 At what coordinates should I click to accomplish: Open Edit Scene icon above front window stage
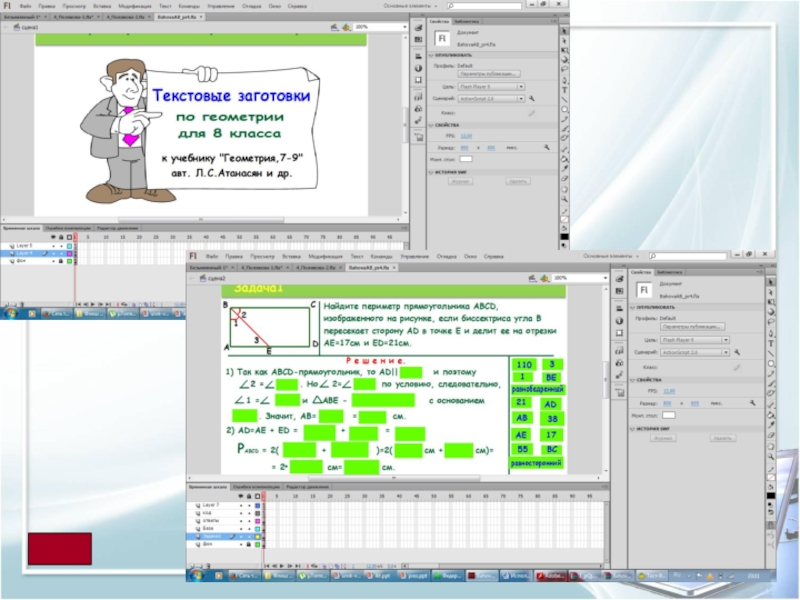click(x=532, y=278)
